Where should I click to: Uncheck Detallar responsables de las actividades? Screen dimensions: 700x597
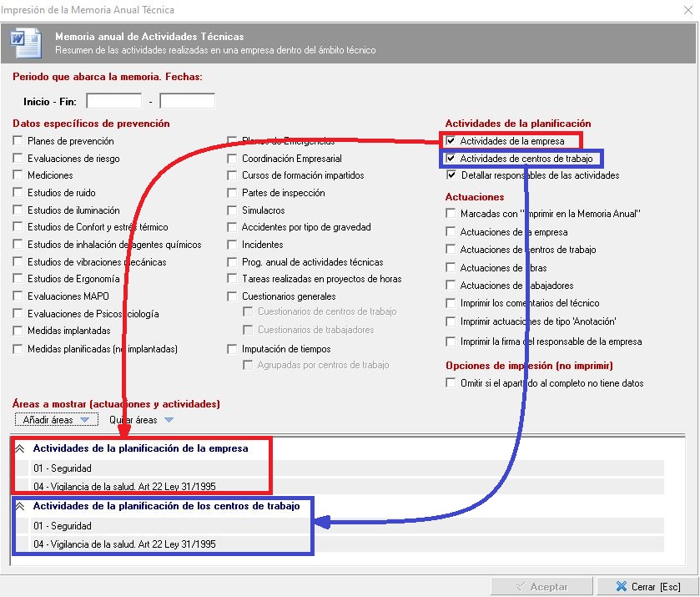click(x=451, y=175)
